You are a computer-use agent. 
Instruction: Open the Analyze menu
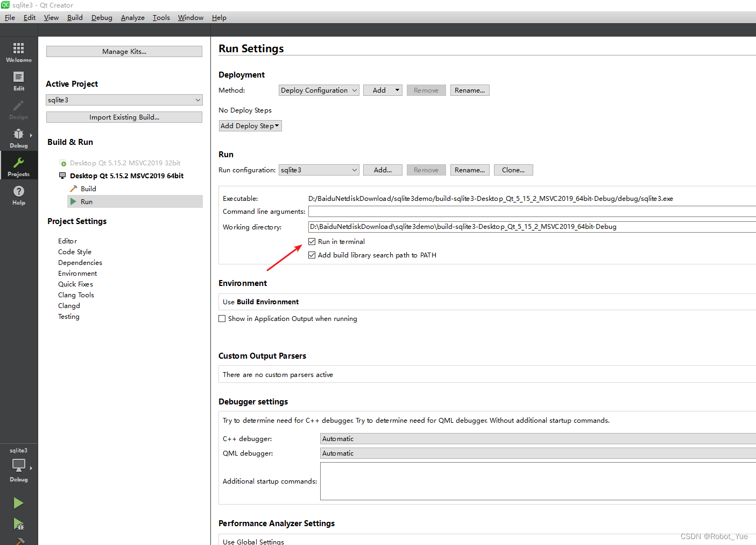click(x=132, y=17)
